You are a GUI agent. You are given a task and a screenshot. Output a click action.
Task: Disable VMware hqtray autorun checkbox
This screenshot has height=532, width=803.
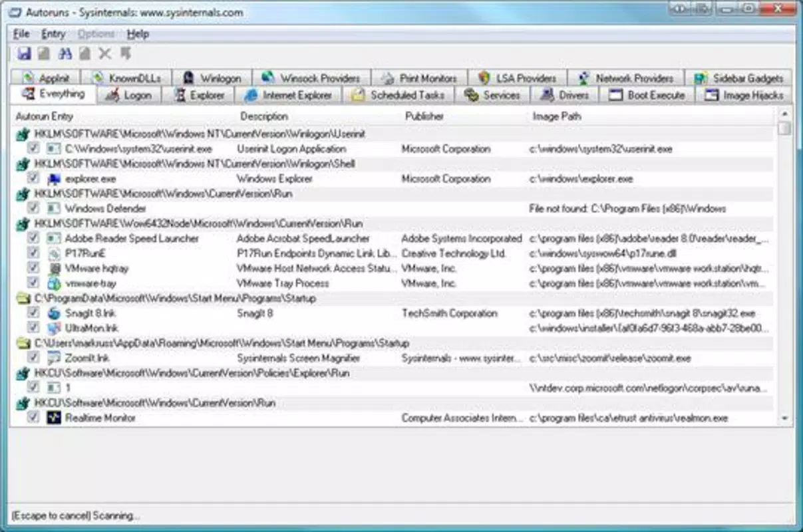click(33, 269)
